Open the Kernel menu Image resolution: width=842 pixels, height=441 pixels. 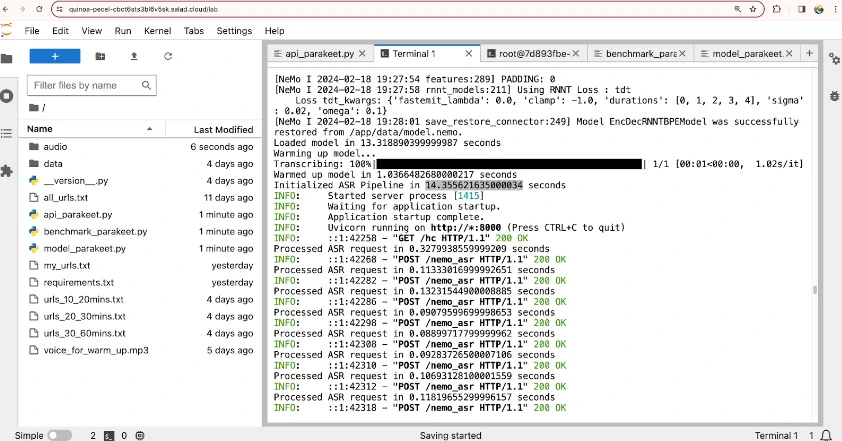pos(157,31)
